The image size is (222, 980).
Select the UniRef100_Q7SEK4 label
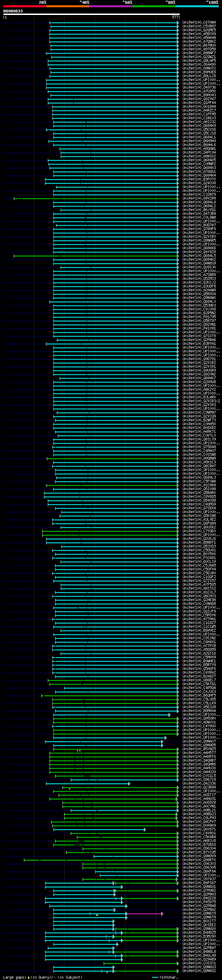pos(199,508)
